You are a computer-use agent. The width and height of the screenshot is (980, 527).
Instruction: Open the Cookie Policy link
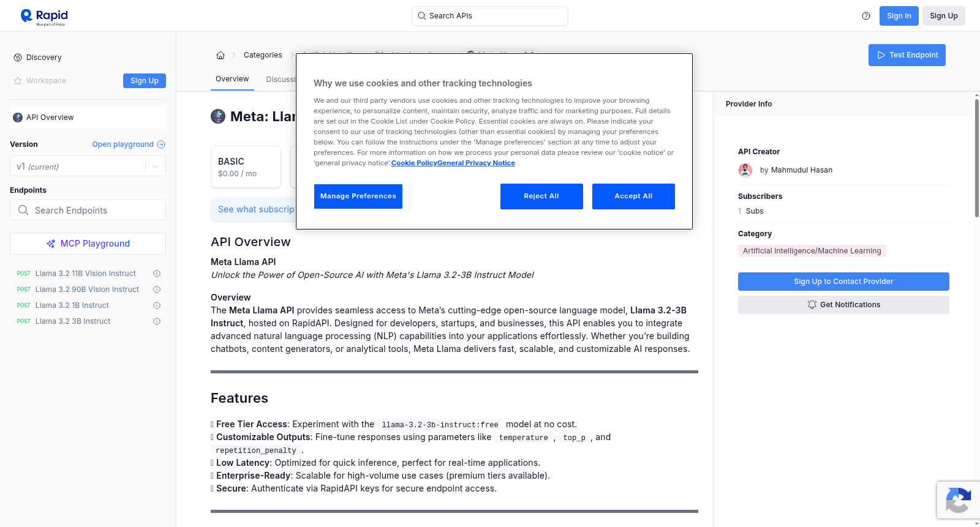click(414, 163)
